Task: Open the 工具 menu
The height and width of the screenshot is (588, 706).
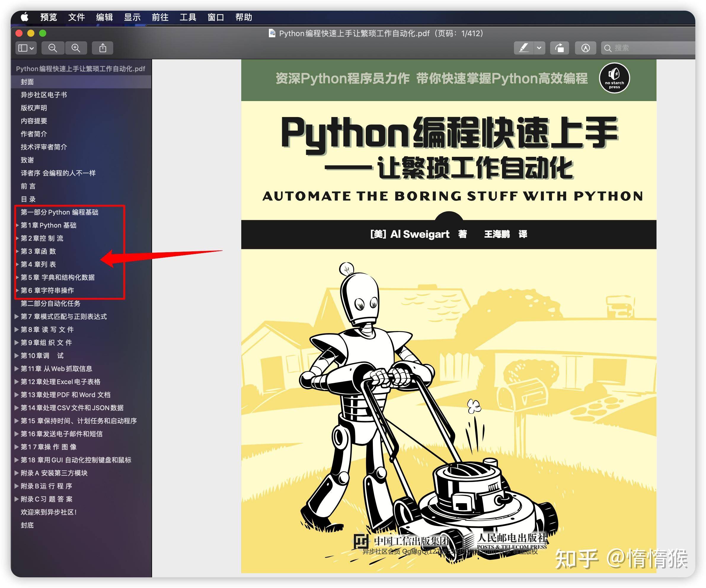Action: pos(188,17)
